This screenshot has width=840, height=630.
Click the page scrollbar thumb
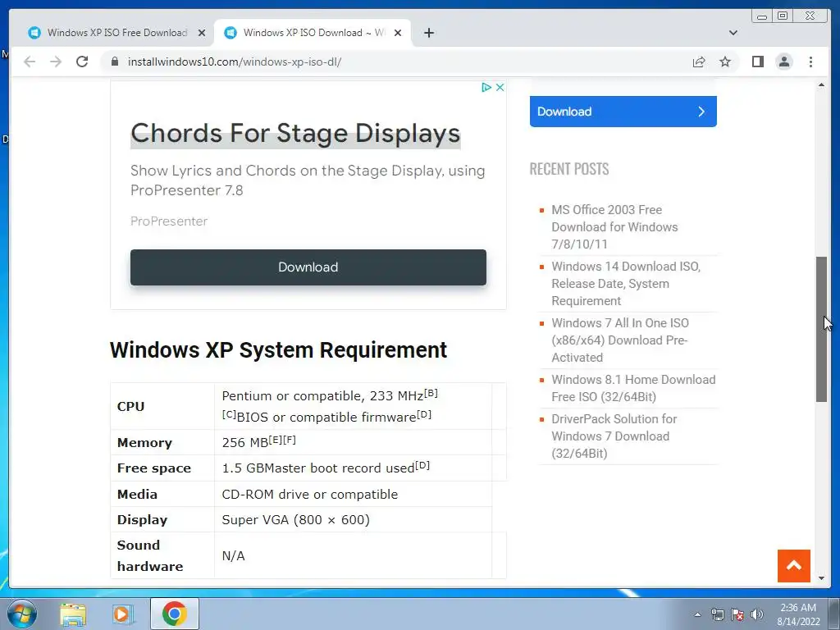click(821, 329)
